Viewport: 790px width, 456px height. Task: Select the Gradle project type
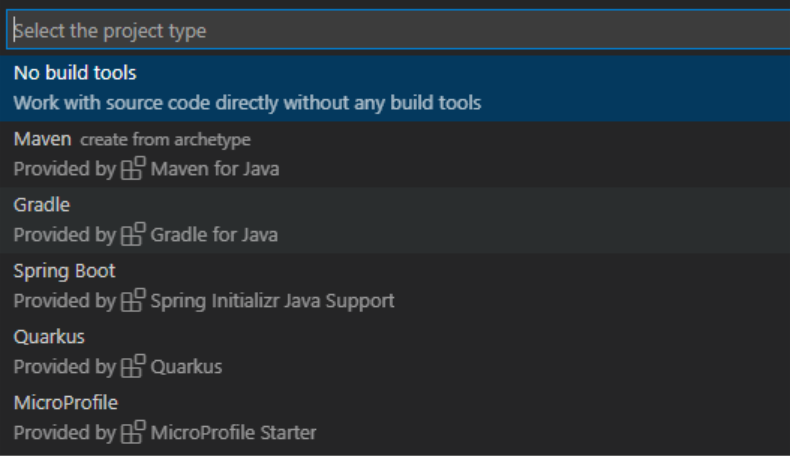[x=395, y=220]
